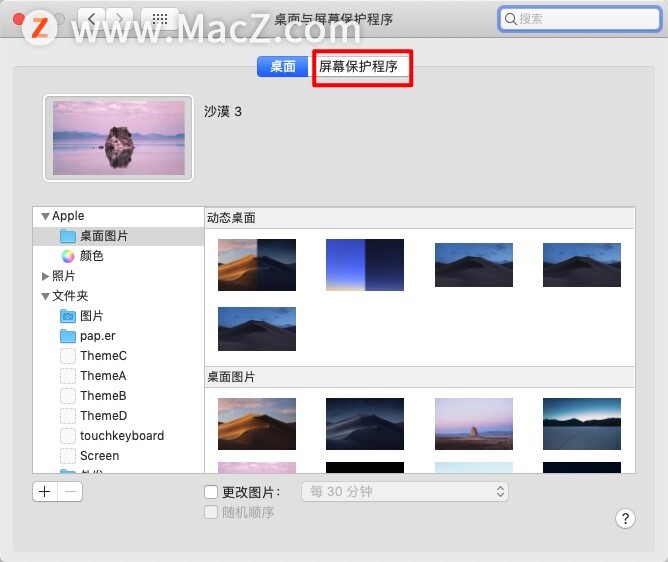Pick the dark night dune picture under 桌面图片

pos(365,424)
